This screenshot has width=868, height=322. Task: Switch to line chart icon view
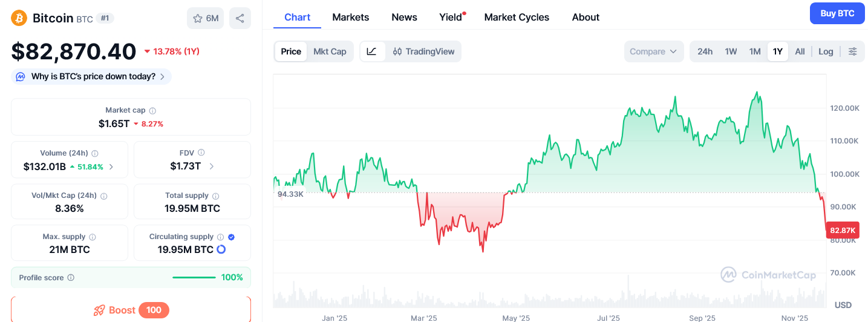point(372,51)
